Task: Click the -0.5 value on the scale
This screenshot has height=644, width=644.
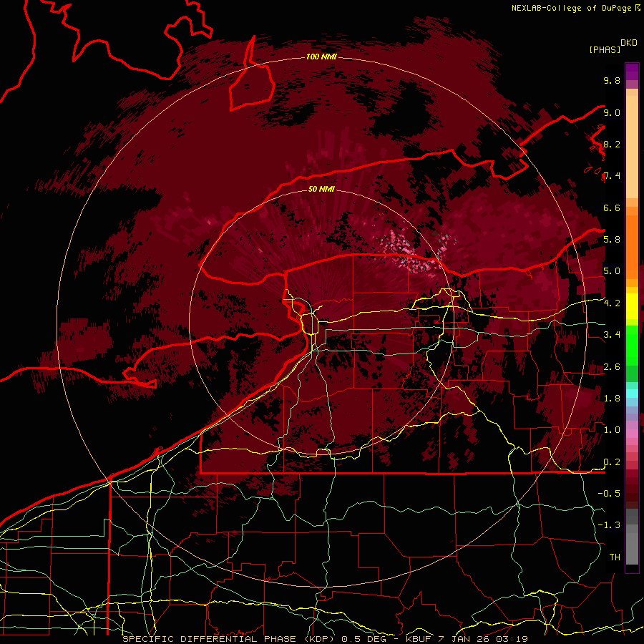Action: point(609,494)
